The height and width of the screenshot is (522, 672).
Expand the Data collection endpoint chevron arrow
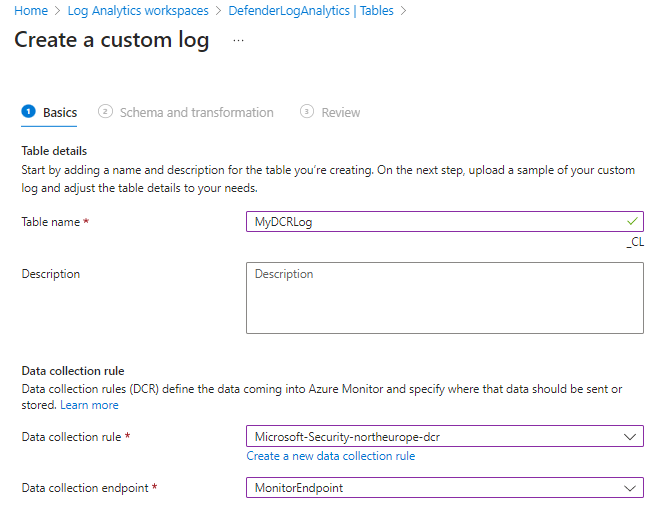point(629,487)
